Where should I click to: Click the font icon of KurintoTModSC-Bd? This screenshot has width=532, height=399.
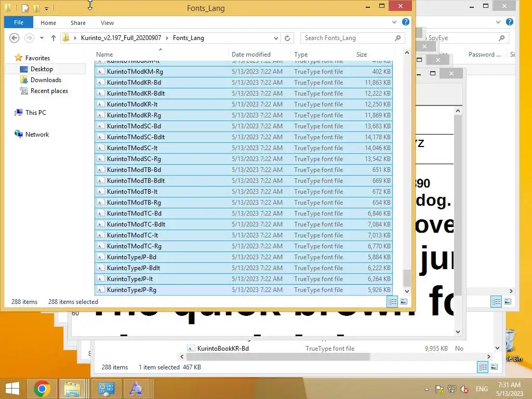coord(100,126)
